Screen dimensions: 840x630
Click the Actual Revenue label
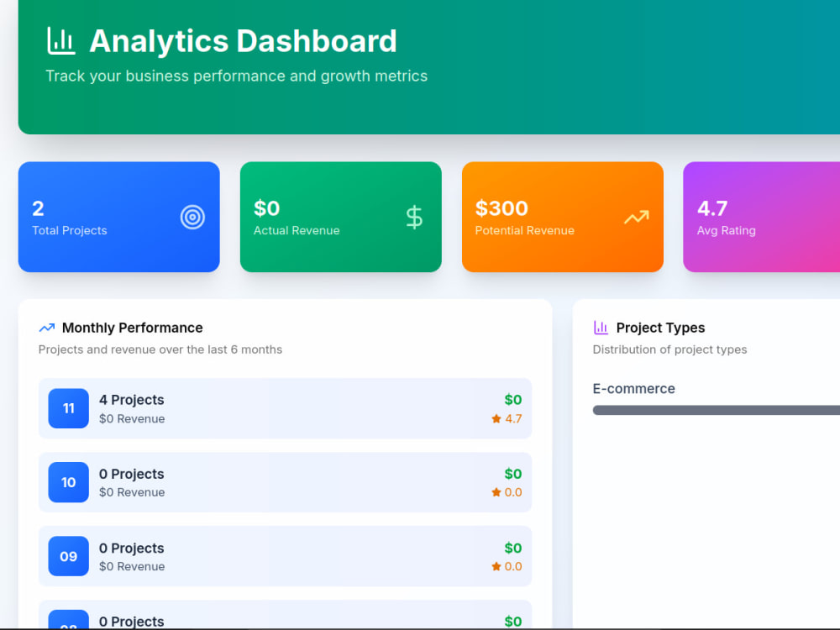tap(297, 230)
